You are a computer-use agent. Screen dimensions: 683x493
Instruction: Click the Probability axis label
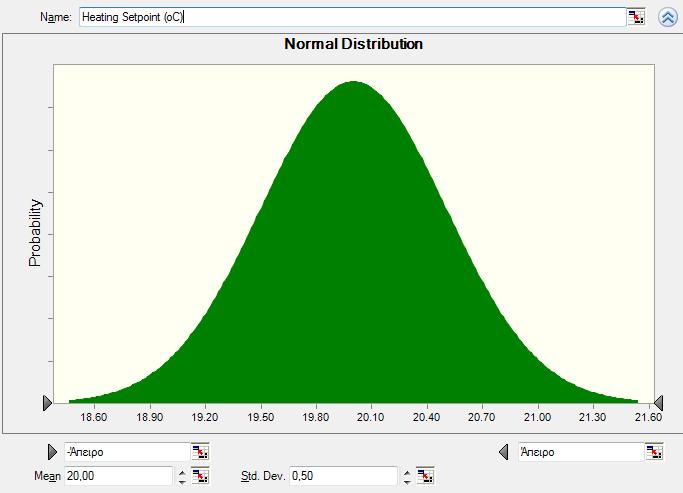tap(35, 233)
